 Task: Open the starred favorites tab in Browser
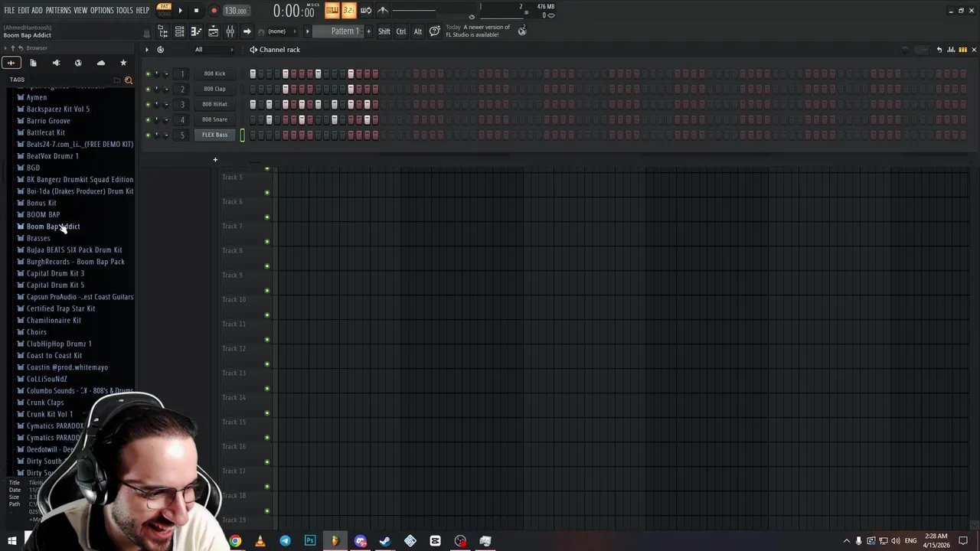pyautogui.click(x=123, y=63)
